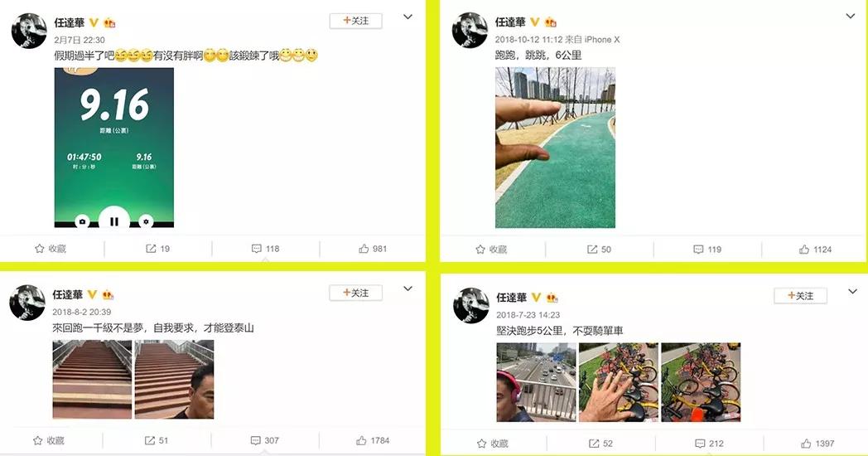Screen dimensions: 868x456
Task: Click the repost icon showing 19
Action: point(151,249)
